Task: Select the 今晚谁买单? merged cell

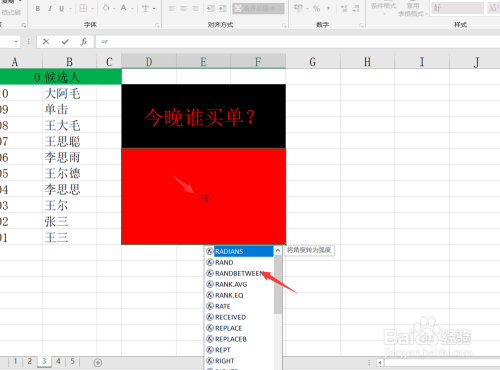Action: coord(204,116)
